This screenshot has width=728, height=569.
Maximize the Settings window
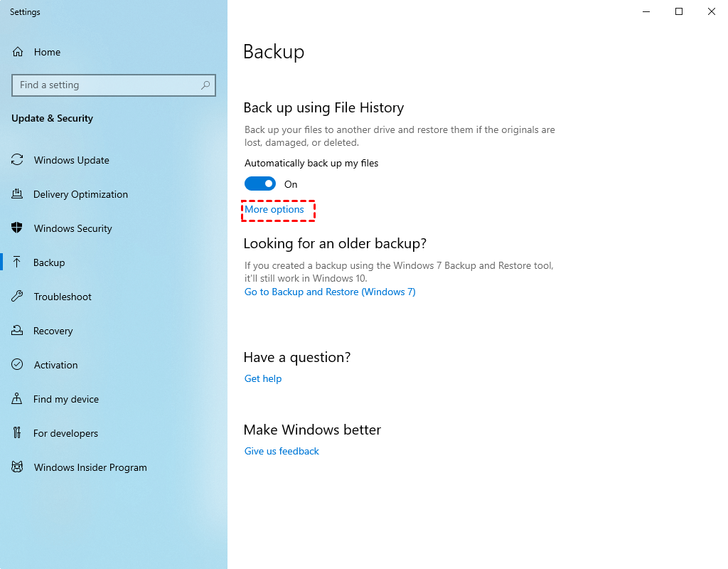click(679, 11)
